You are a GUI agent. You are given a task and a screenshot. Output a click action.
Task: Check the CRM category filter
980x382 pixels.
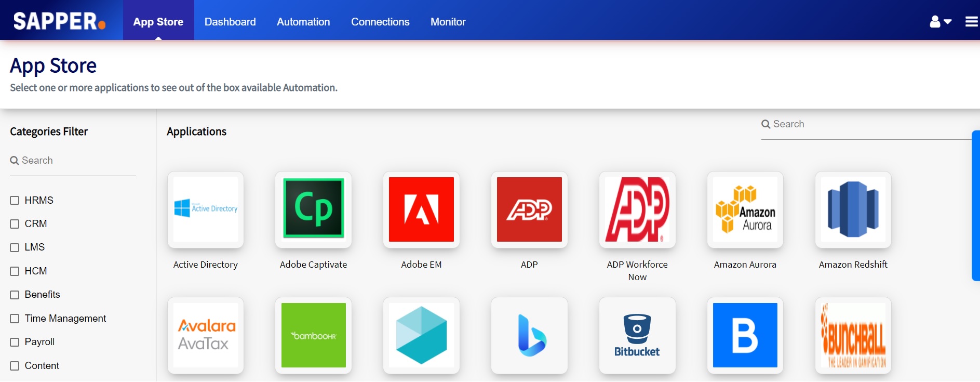pyautogui.click(x=15, y=224)
